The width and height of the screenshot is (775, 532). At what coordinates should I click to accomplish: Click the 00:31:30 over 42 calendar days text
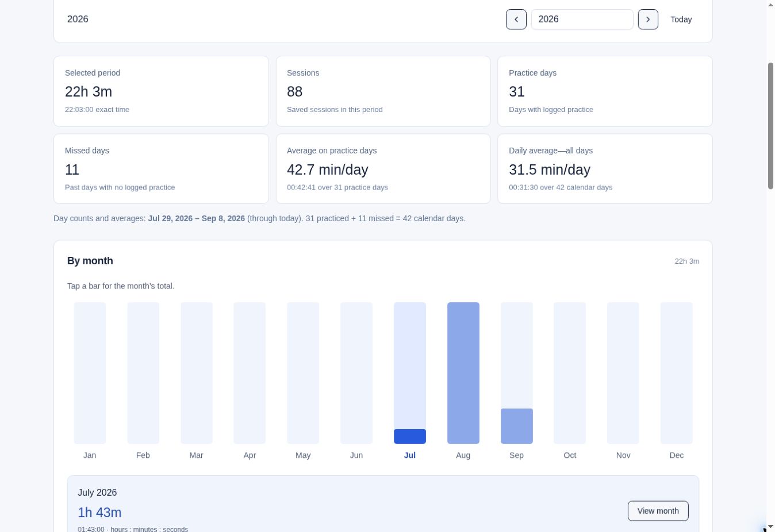click(561, 187)
